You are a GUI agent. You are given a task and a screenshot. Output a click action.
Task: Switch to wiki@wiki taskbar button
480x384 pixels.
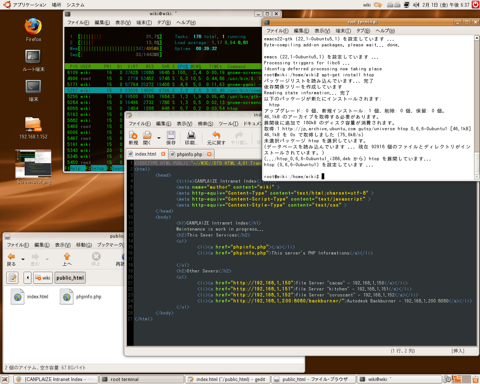[398, 379]
